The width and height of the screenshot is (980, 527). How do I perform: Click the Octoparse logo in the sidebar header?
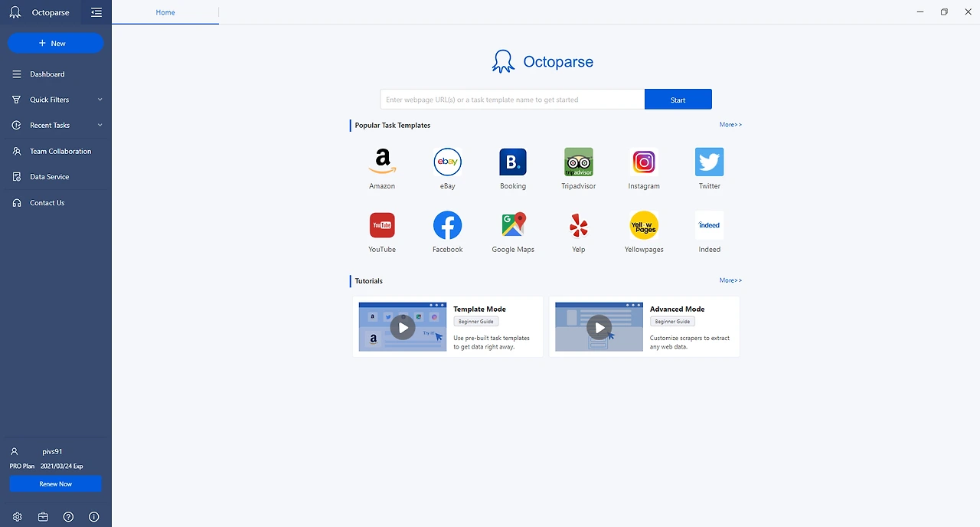[x=15, y=12]
